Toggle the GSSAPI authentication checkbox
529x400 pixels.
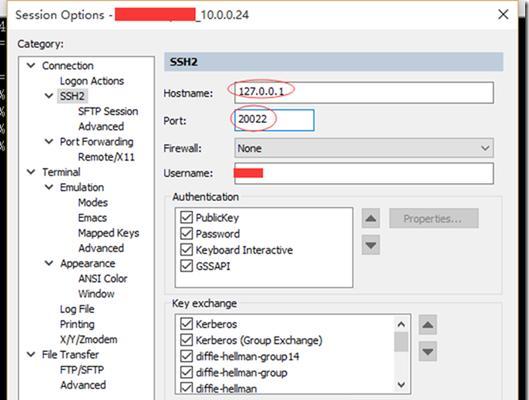[x=186, y=266]
